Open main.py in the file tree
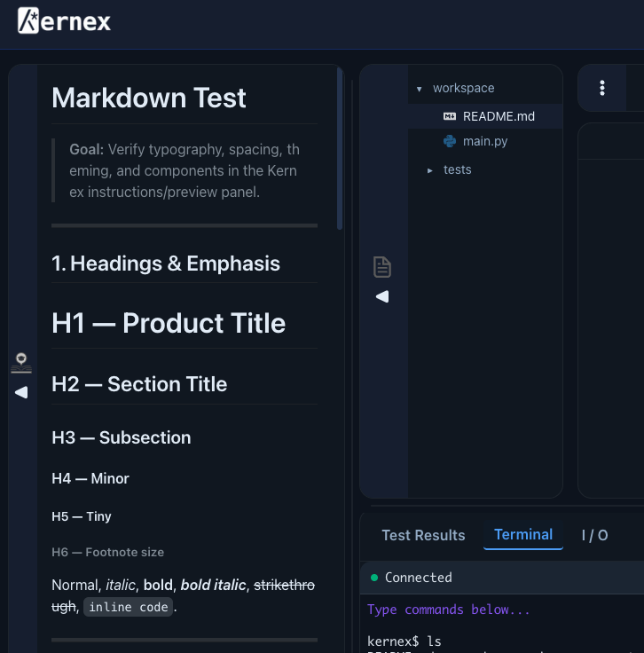644x653 pixels. 484,141
